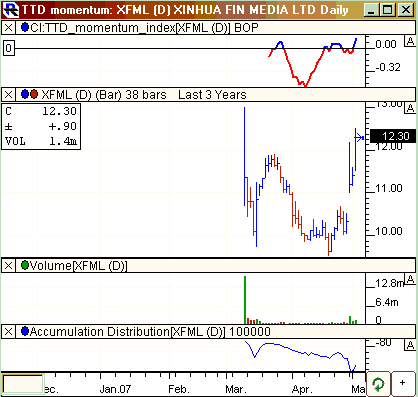Viewport: 418px width, 397px height.
Task: Click the price info box showing VOL 1.4m
Action: pos(41,126)
